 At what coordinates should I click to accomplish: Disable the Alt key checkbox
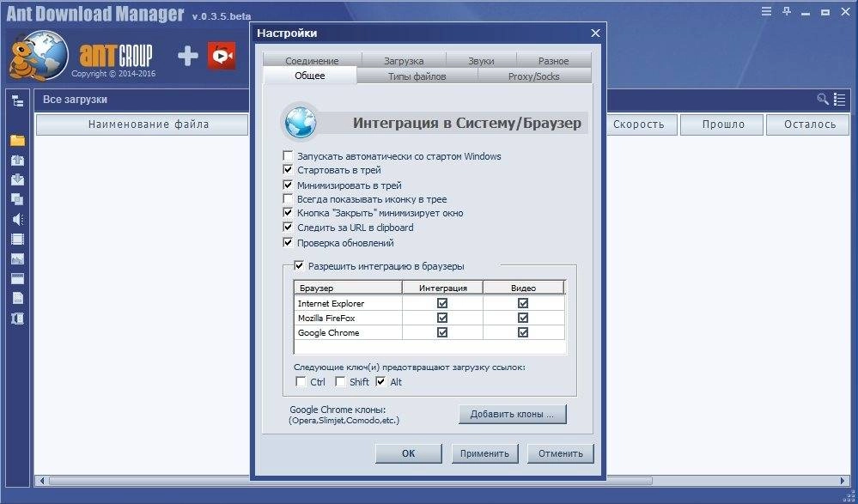pos(380,382)
